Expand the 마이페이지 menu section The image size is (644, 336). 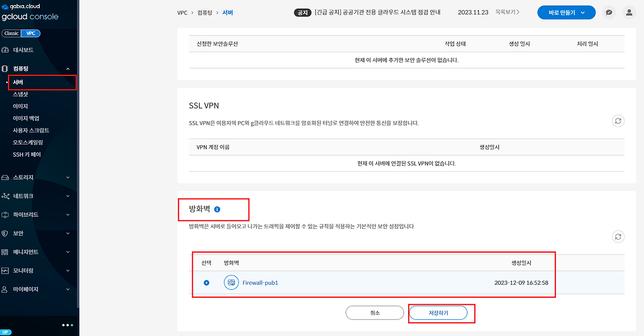pos(68,289)
